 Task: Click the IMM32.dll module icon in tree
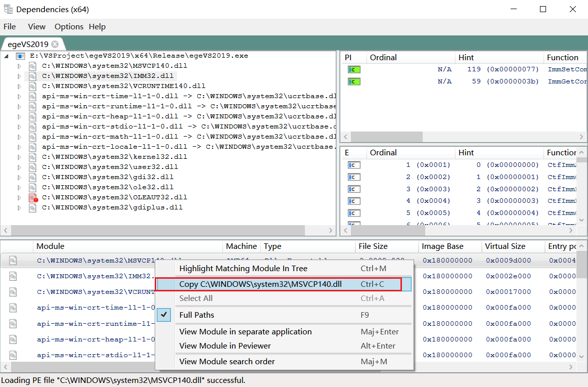(33, 76)
